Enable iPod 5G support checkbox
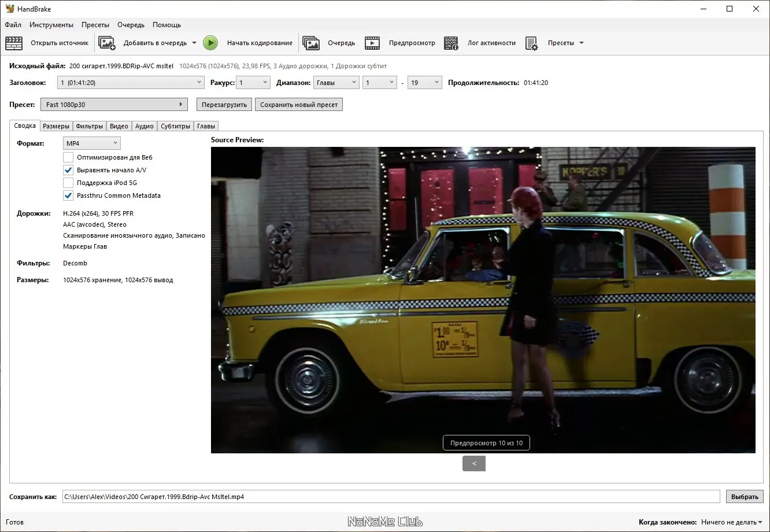 click(x=68, y=183)
